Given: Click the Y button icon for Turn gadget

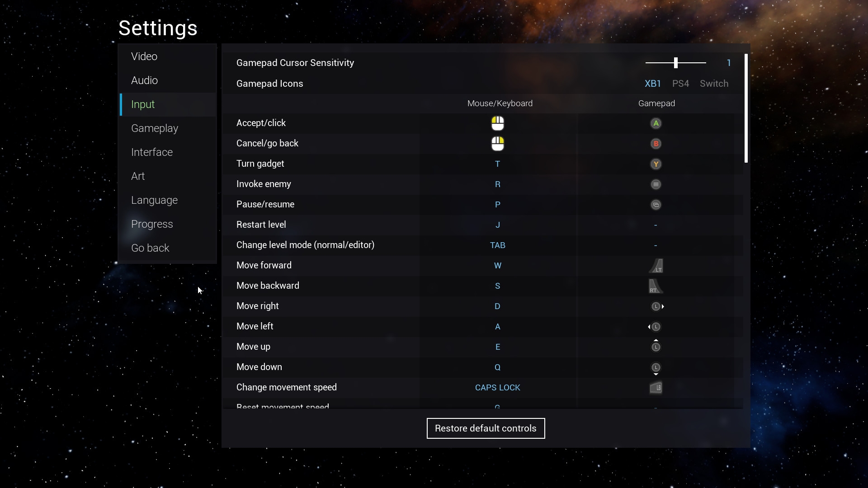Looking at the screenshot, I should (656, 164).
